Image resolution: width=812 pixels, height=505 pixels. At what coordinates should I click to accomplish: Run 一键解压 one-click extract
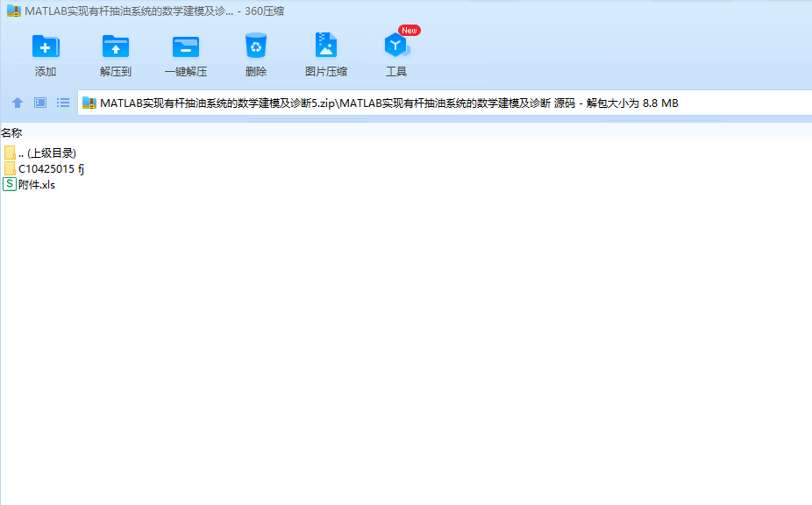(x=186, y=55)
